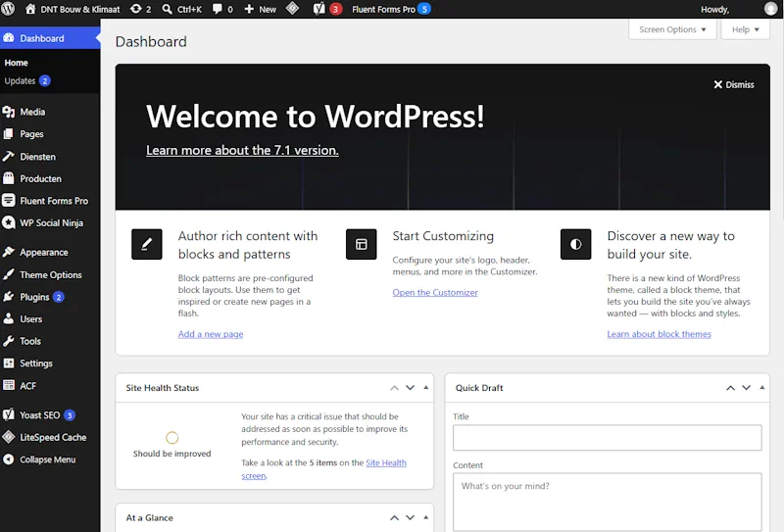Click the user avatar next to Howdy
This screenshot has height=532, width=784.
tap(770, 9)
